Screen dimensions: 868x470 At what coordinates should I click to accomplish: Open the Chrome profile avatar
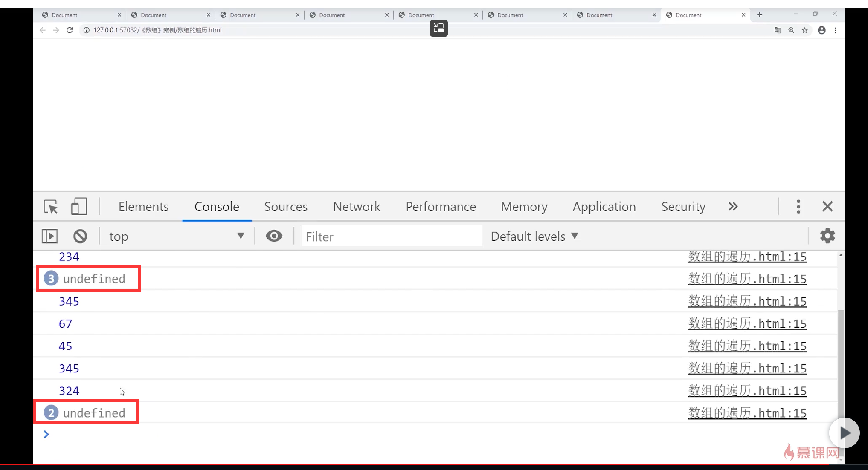click(x=822, y=30)
